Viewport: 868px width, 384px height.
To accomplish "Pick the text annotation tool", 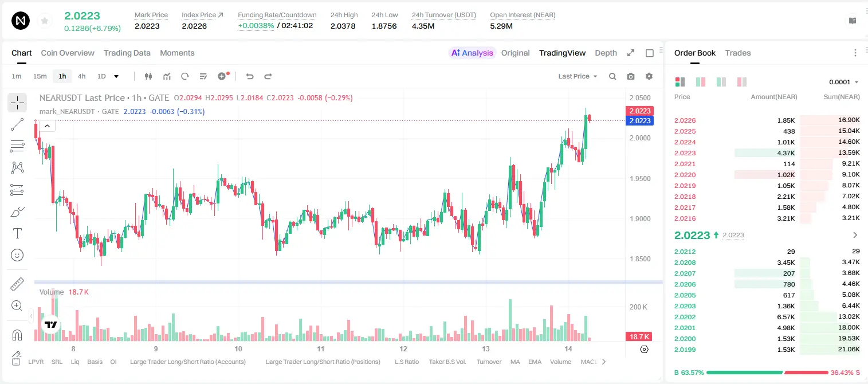I will tap(17, 233).
